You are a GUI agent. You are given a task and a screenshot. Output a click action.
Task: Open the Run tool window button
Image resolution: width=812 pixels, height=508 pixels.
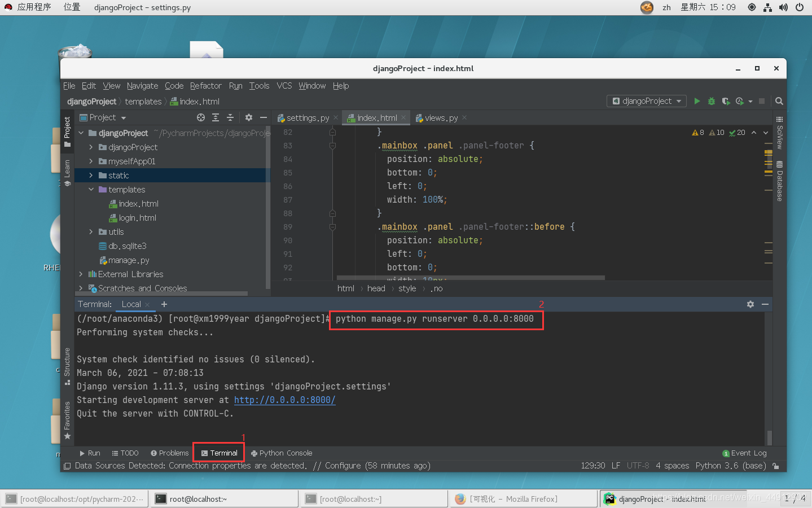90,453
